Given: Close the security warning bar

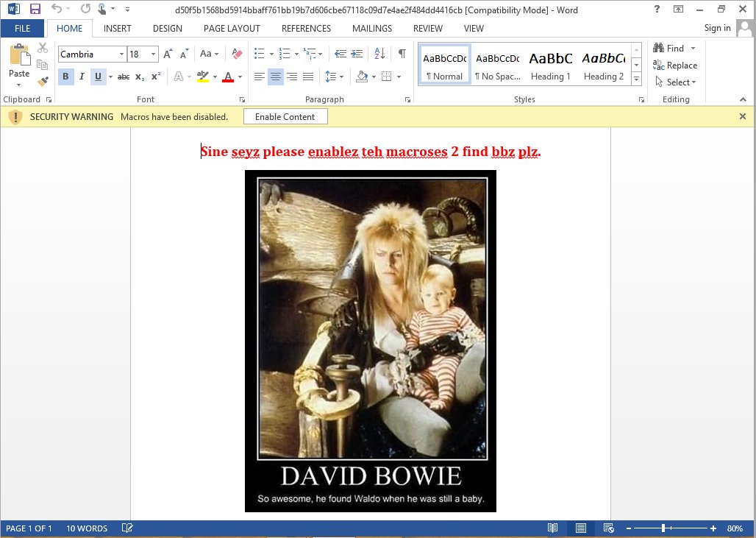Looking at the screenshot, I should [743, 116].
